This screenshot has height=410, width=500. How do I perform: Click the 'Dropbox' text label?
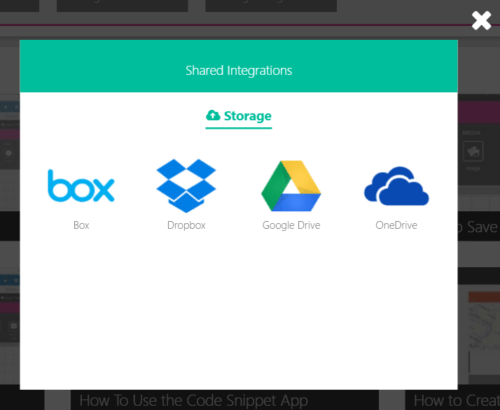click(x=186, y=226)
